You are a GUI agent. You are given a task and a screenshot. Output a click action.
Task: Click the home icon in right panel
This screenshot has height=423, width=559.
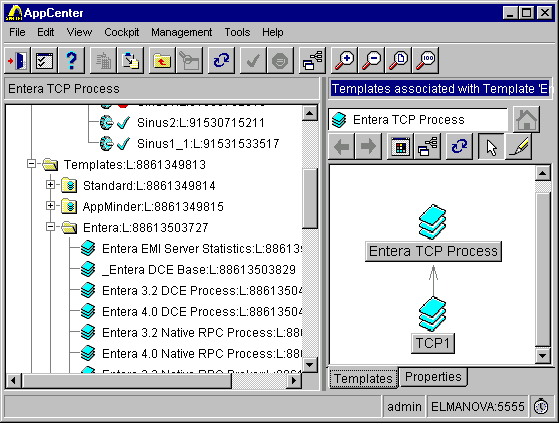[527, 120]
